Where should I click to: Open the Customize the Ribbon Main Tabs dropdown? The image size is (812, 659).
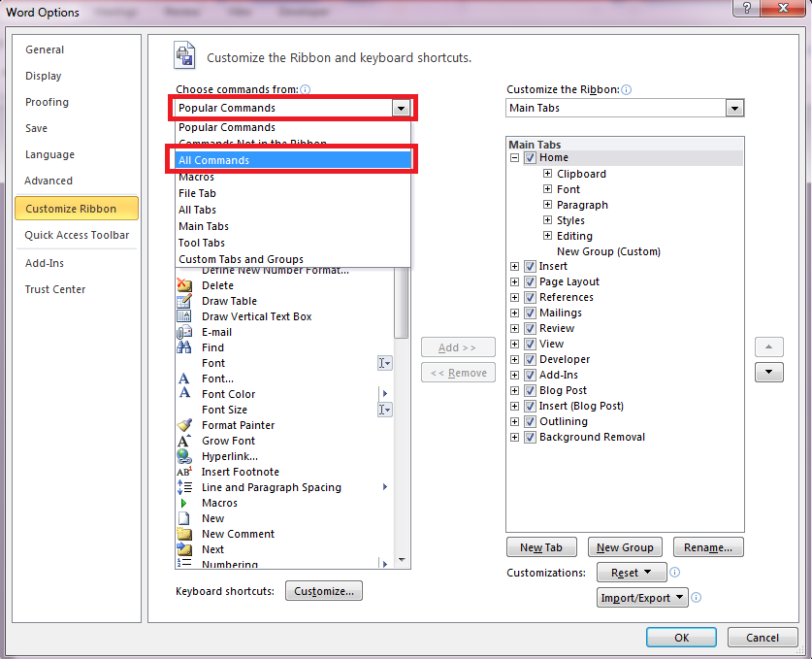pyautogui.click(x=734, y=108)
